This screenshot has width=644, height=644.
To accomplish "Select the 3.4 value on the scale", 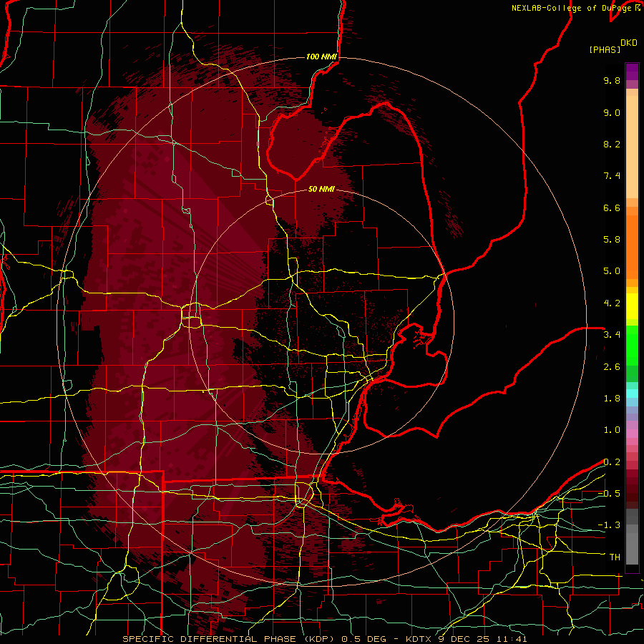I will click(x=612, y=335).
